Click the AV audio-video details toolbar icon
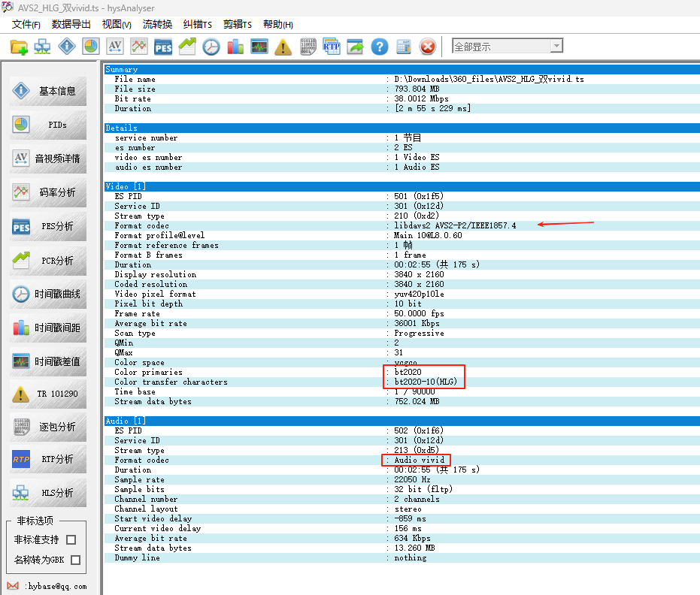The image size is (700, 595). tap(115, 47)
